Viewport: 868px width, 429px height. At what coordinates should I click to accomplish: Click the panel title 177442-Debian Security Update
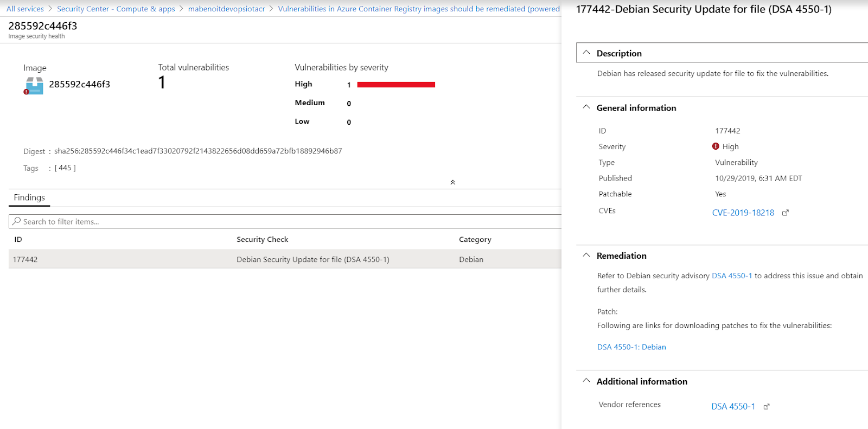point(704,9)
